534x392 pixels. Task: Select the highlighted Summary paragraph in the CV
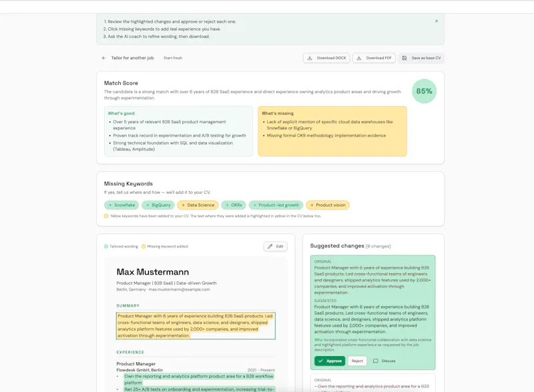coord(196,325)
